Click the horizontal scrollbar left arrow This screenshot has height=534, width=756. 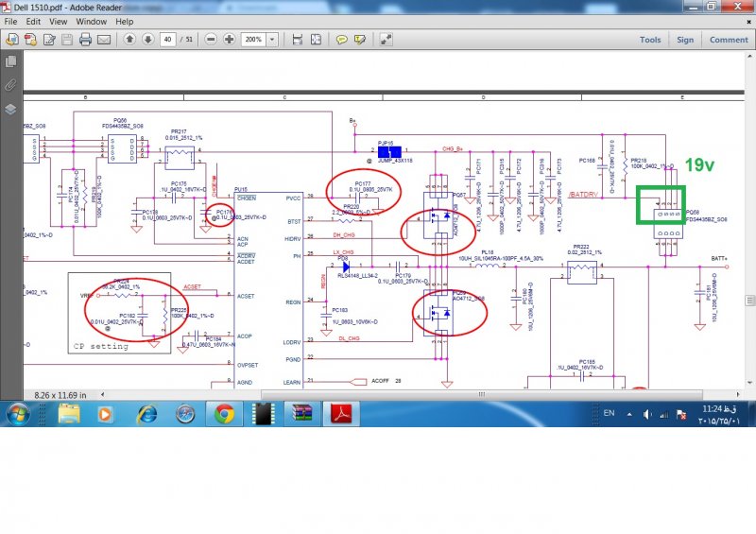(x=102, y=394)
